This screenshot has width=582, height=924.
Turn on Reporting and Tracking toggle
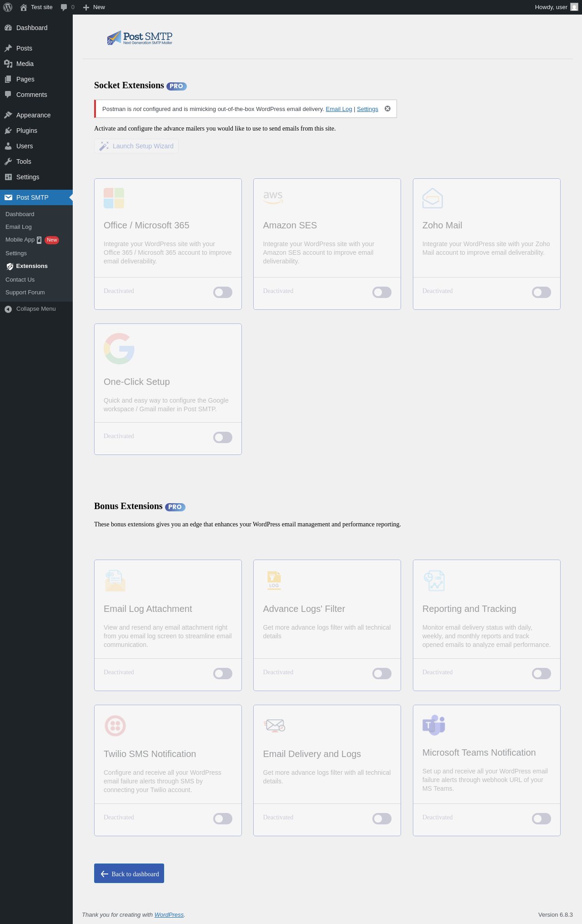click(541, 673)
